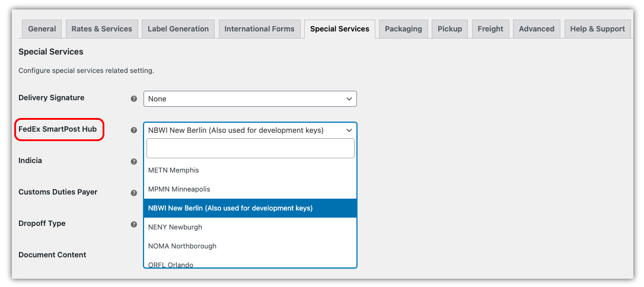
Task: Click the Customs Duties Payer label
Action: pos(58,192)
